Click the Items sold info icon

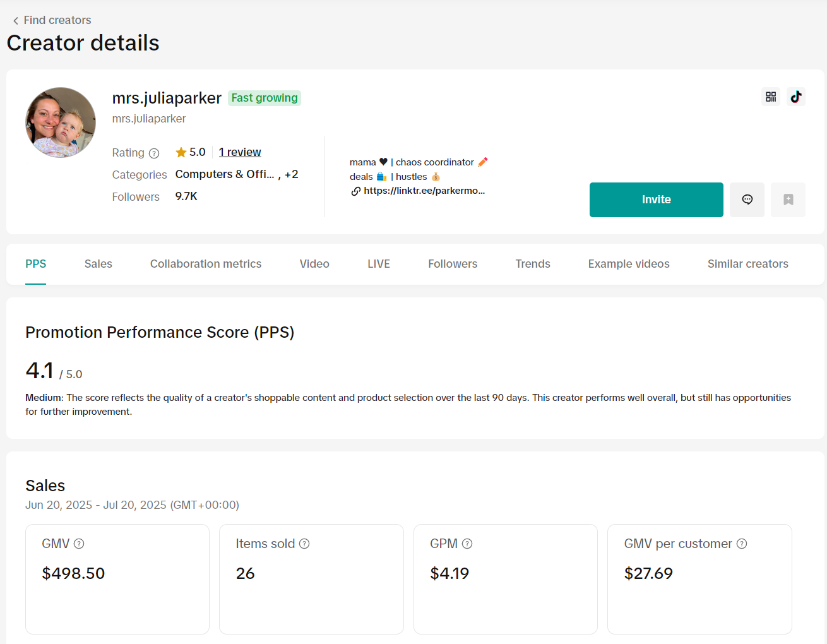tap(304, 544)
